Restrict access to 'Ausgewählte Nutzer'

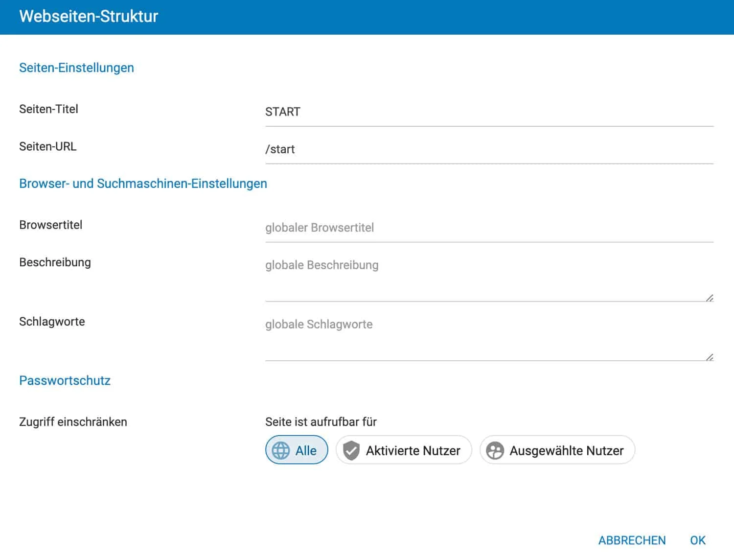click(556, 450)
